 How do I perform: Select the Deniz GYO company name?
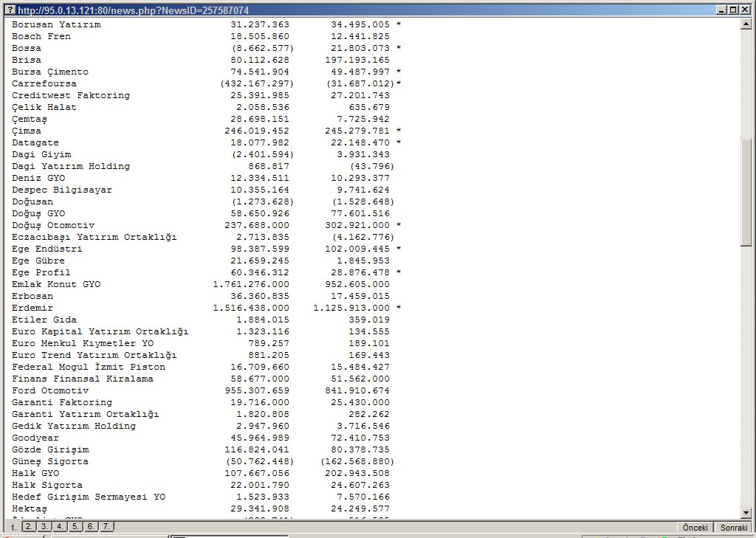click(38, 178)
